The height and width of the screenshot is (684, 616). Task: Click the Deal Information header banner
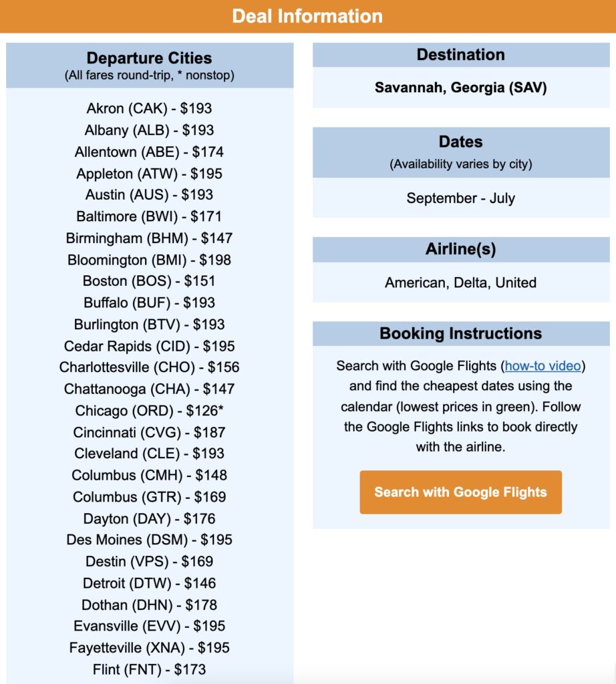point(307,16)
